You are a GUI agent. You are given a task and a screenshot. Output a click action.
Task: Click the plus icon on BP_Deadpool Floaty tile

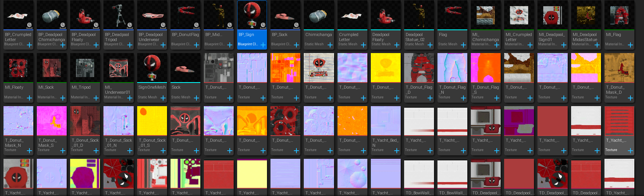pos(96,45)
